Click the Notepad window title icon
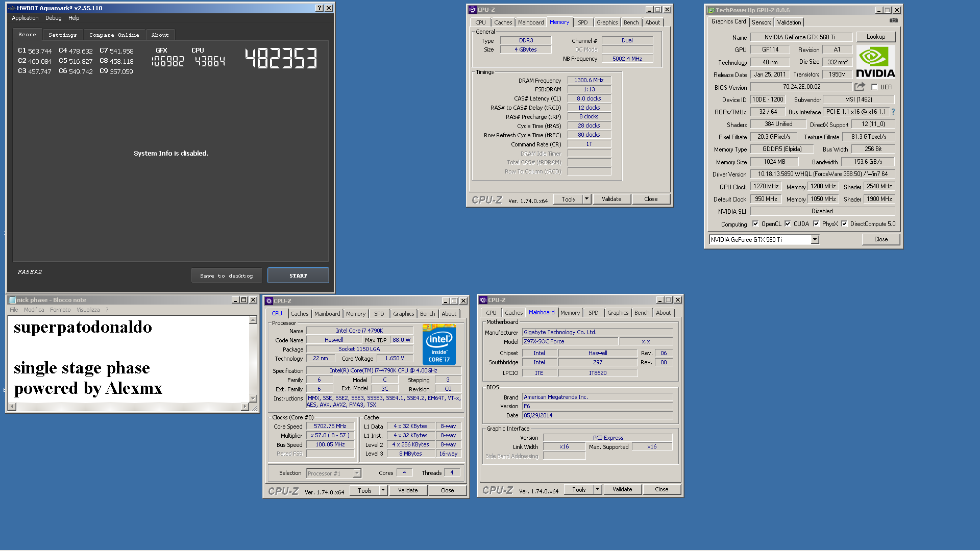Screen dimensions: 980x551 coord(12,300)
